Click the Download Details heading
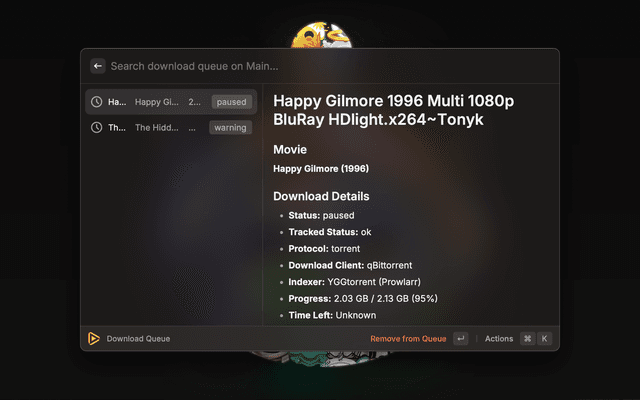Screen dimensions: 640x400 [321, 196]
